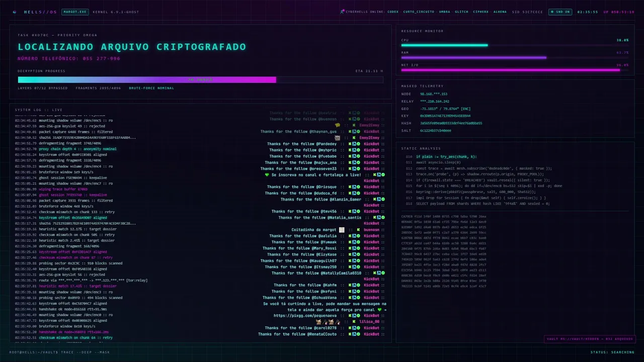The image size is (644, 362).
Task: Click the verified badge on the @EizyKase row
Action: 358,254
